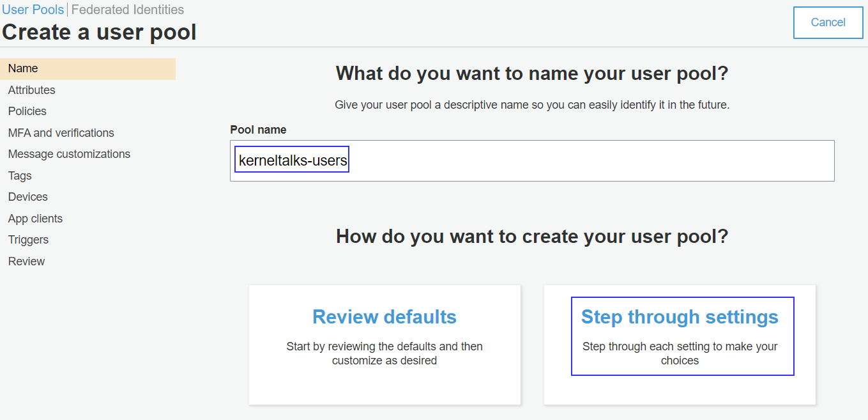Image resolution: width=868 pixels, height=420 pixels.
Task: Open Message customizations settings
Action: click(x=68, y=153)
